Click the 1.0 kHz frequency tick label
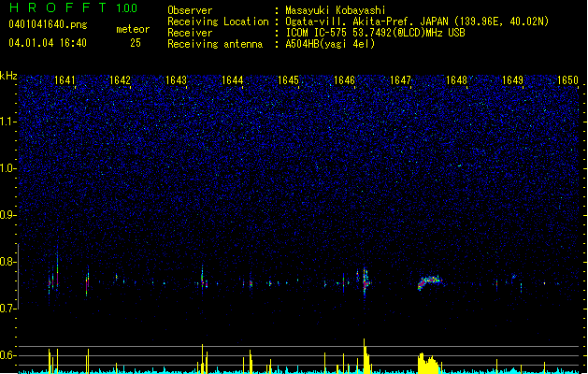The image size is (588, 374). [x=7, y=168]
